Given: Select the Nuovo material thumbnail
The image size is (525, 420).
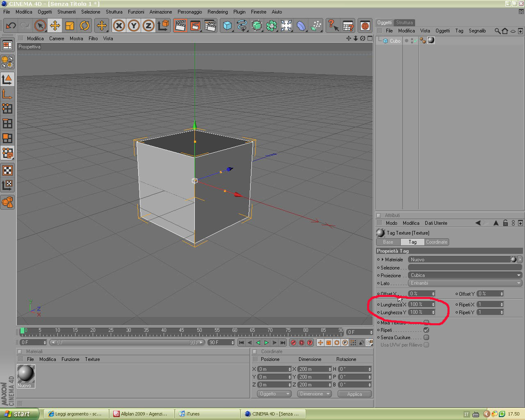Looking at the screenshot, I should 26,376.
